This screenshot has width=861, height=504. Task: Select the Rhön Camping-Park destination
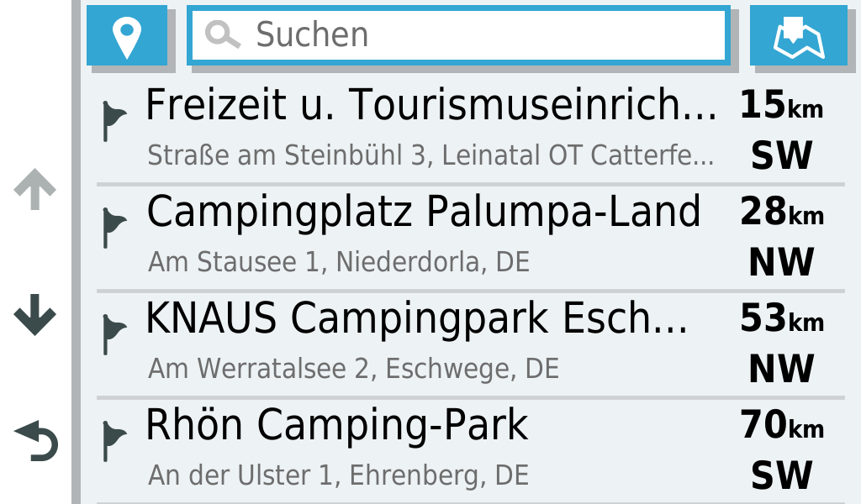click(336, 426)
